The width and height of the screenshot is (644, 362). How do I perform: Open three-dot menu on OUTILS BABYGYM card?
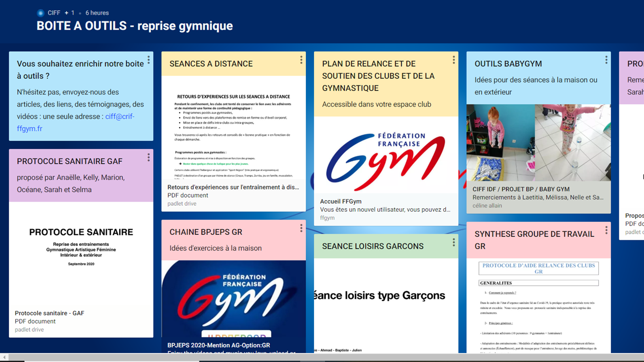(606, 60)
